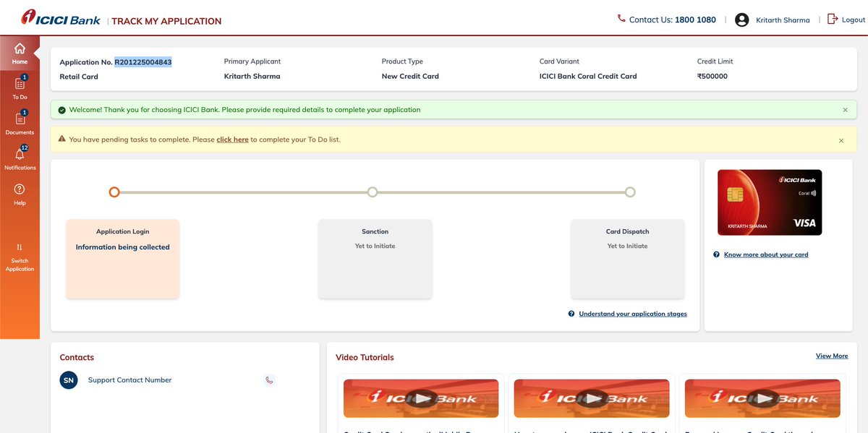This screenshot has height=433, width=868.
Task: Click the Sanction stage card
Action: pos(375,259)
